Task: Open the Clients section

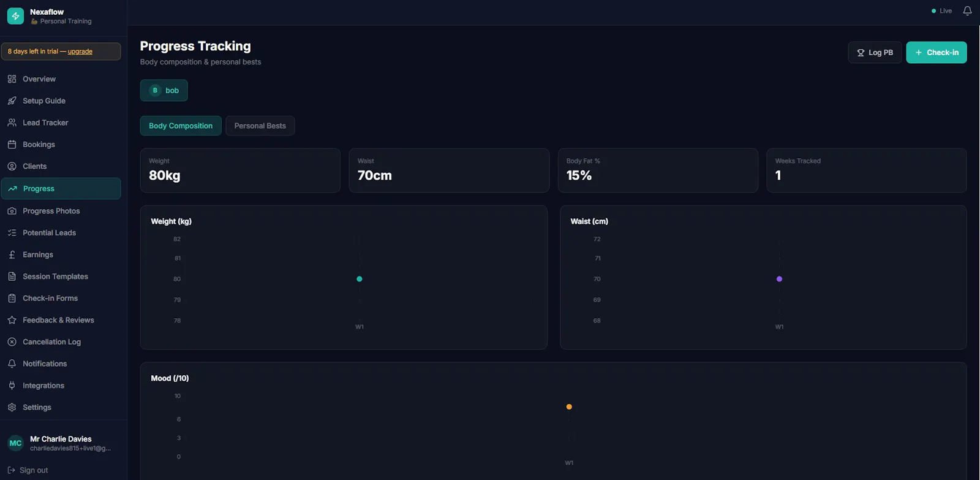Action: coord(61,166)
